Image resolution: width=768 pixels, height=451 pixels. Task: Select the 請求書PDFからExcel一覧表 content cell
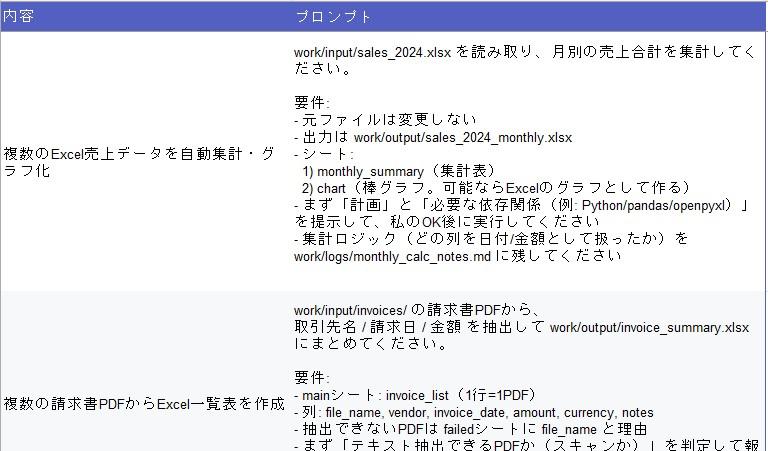coord(144,404)
